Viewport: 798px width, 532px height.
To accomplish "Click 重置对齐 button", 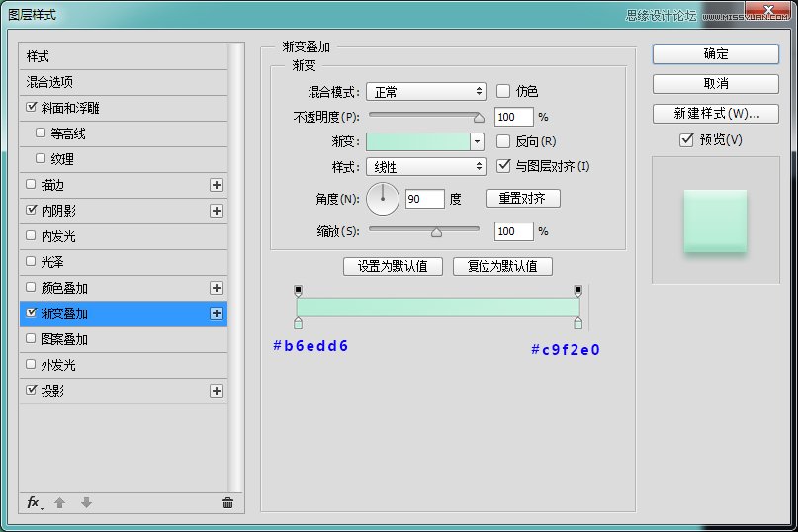I will pos(523,198).
